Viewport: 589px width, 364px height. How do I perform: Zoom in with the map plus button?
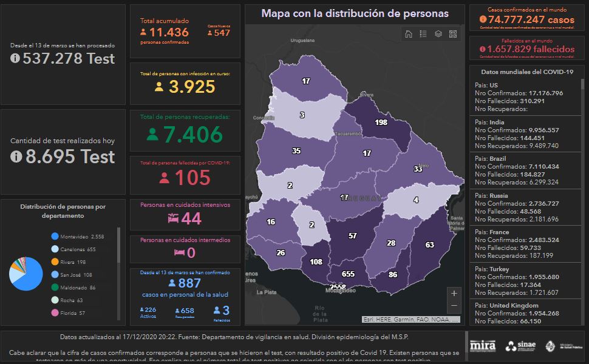454,293
